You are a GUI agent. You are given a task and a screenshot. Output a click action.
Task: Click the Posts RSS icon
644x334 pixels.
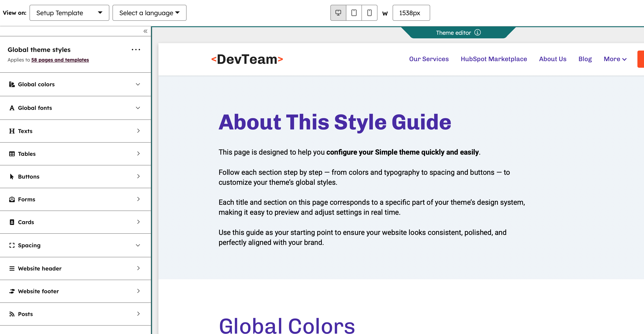click(12, 314)
